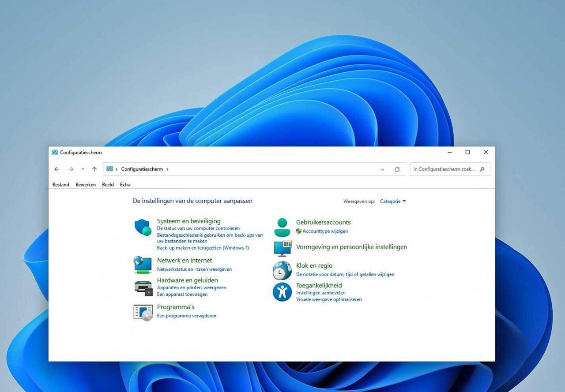Open Hardware en geluiden using the printer icon
The image size is (565, 392).
click(x=143, y=287)
